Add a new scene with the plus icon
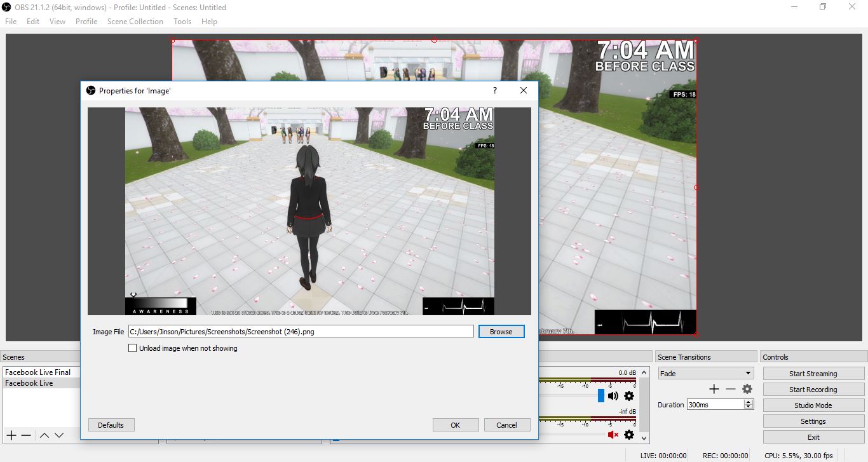The height and width of the screenshot is (462, 868). (x=11, y=435)
